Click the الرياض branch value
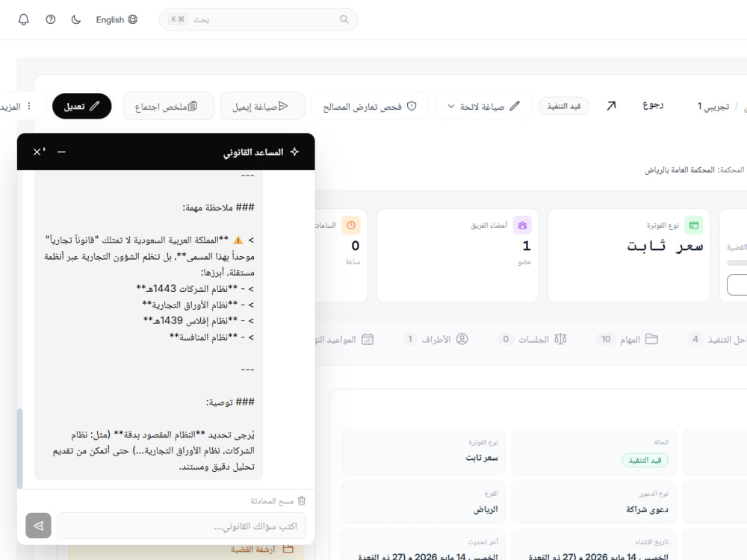This screenshot has height=560, width=747. (486, 509)
